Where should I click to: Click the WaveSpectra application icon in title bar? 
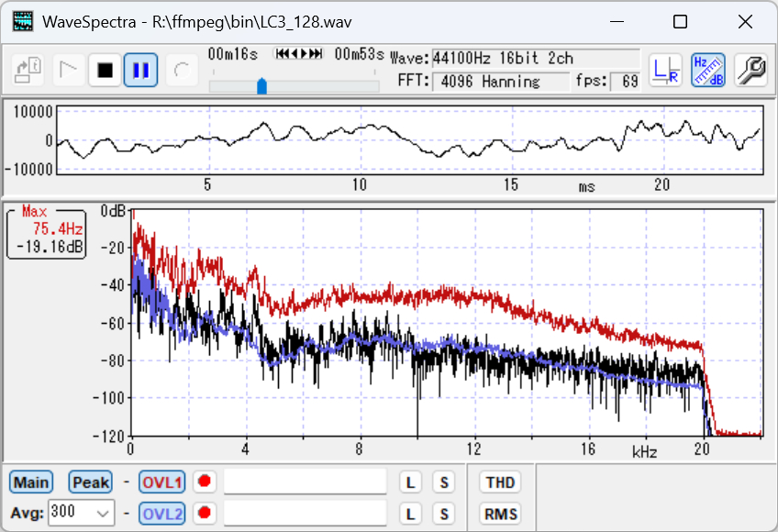(x=23, y=22)
